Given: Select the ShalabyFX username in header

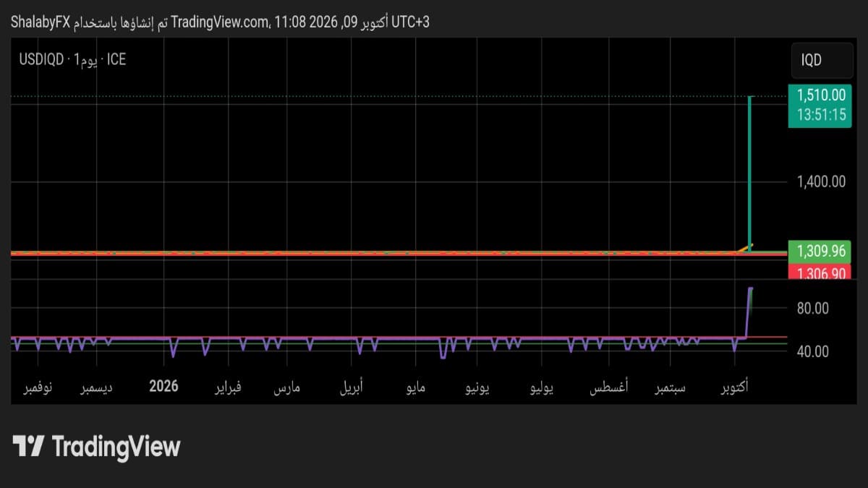Looking at the screenshot, I should [x=41, y=22].
